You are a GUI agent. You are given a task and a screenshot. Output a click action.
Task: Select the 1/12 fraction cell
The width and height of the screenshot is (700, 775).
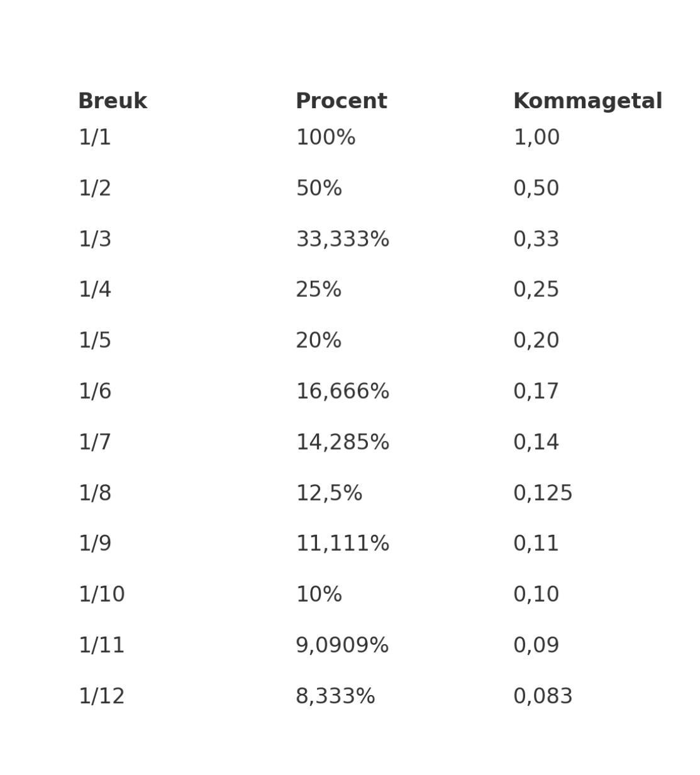(x=102, y=697)
